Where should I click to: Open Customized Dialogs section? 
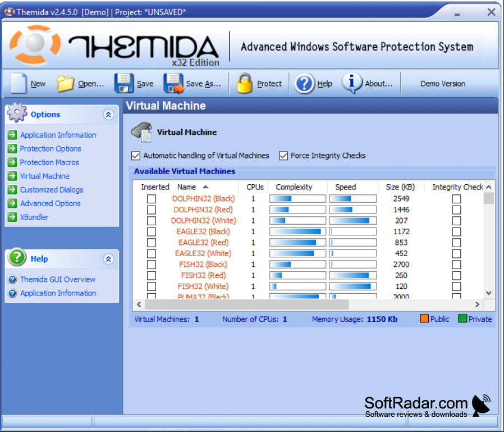52,190
